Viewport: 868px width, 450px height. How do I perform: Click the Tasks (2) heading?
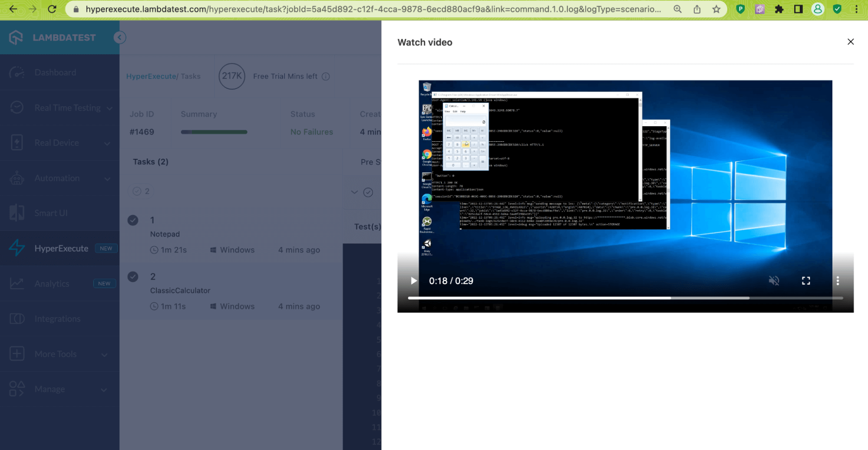pyautogui.click(x=151, y=162)
